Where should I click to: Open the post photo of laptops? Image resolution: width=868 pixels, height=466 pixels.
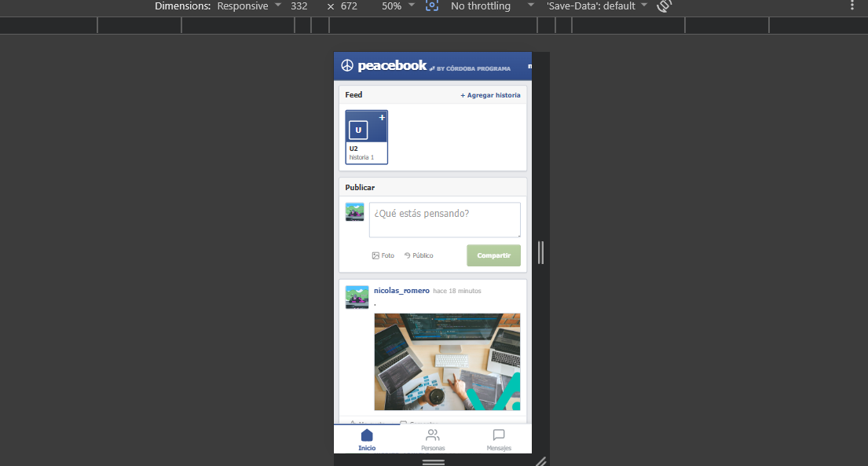447,361
